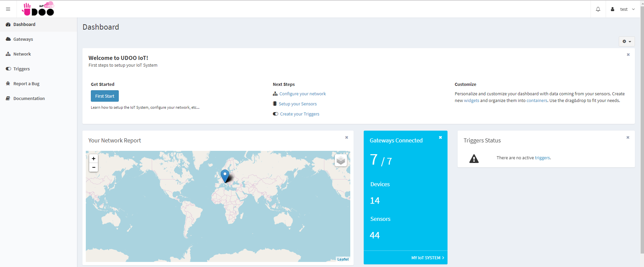Screen dimensions: 644x267
Task: Click the Welcome to UDOO IoT! heading
Action: tap(118, 58)
